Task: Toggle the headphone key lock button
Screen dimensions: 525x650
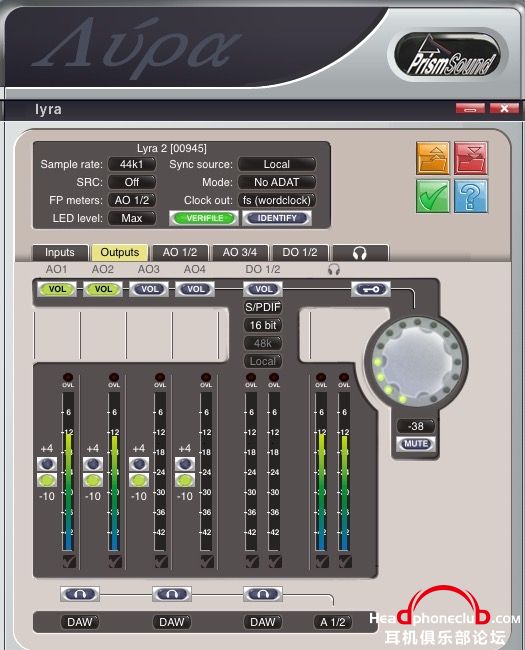Action: coord(371,289)
